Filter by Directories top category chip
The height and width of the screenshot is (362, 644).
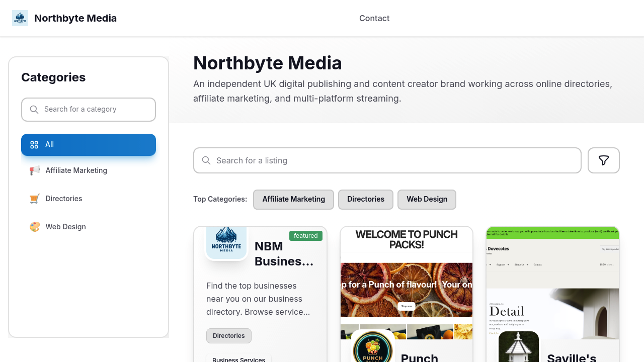coord(366,199)
